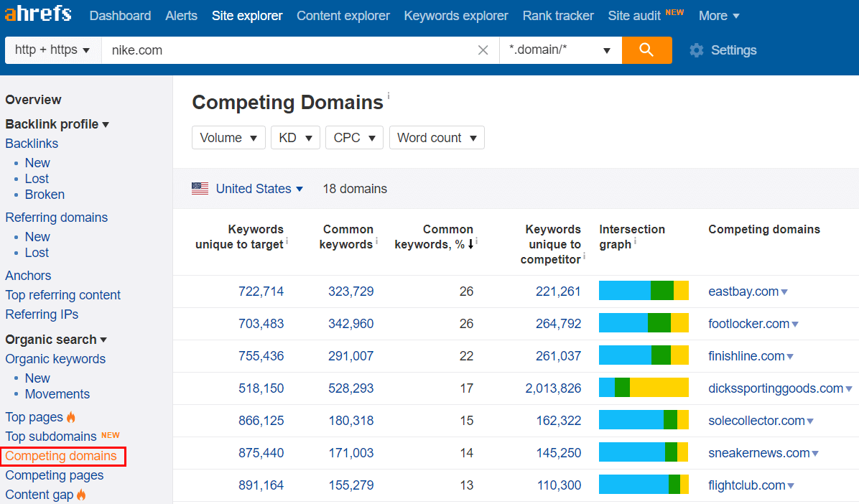Click the United States flag icon
Image resolution: width=859 pixels, height=504 pixels.
[x=200, y=189]
